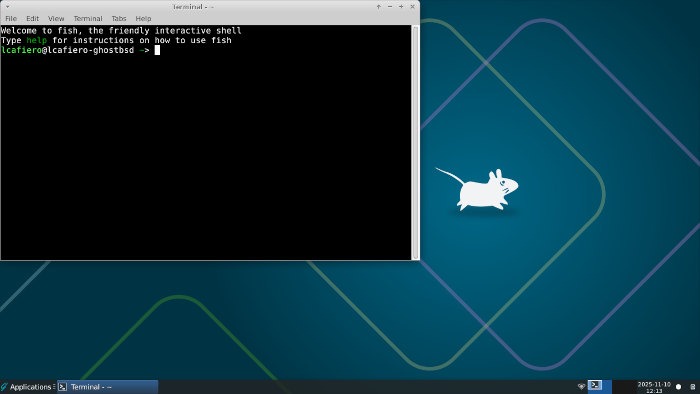Open the clock showing 2025-11-10 12:13
This screenshot has width=700, height=394.
654,387
